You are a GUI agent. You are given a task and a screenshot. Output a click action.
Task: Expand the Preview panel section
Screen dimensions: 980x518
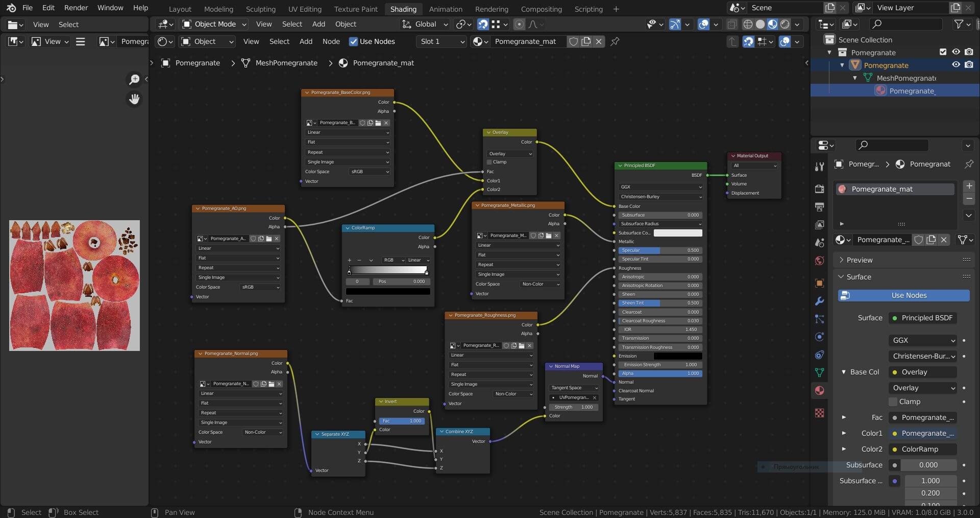(860, 260)
